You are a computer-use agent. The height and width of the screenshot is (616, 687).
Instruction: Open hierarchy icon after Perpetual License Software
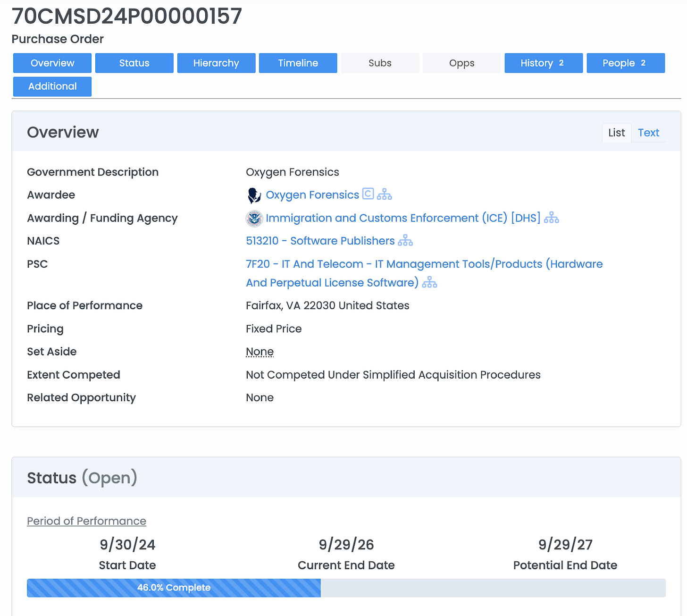coord(429,282)
